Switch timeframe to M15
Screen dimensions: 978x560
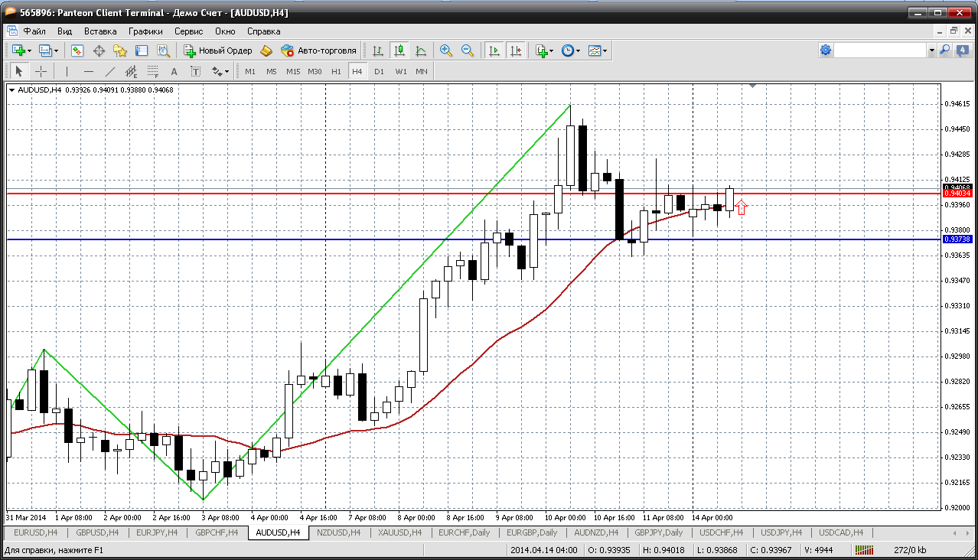click(x=293, y=71)
